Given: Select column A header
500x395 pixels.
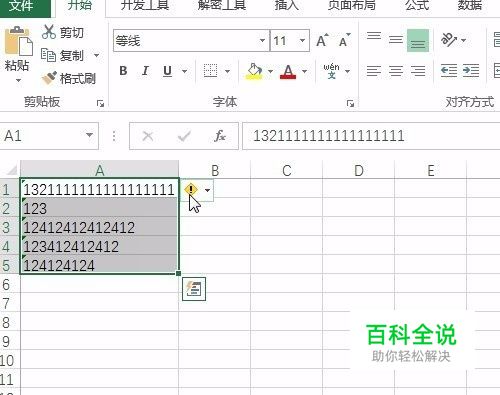Looking at the screenshot, I should 99,170.
